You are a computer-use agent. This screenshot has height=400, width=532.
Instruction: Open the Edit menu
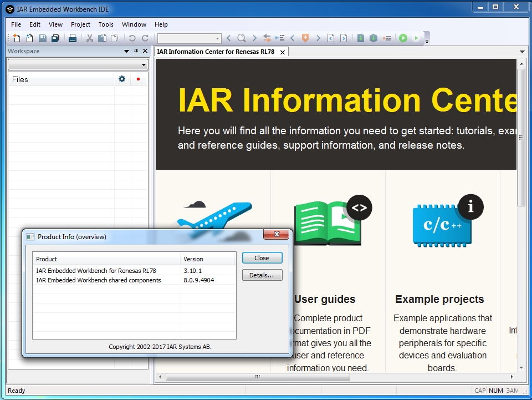coord(34,24)
